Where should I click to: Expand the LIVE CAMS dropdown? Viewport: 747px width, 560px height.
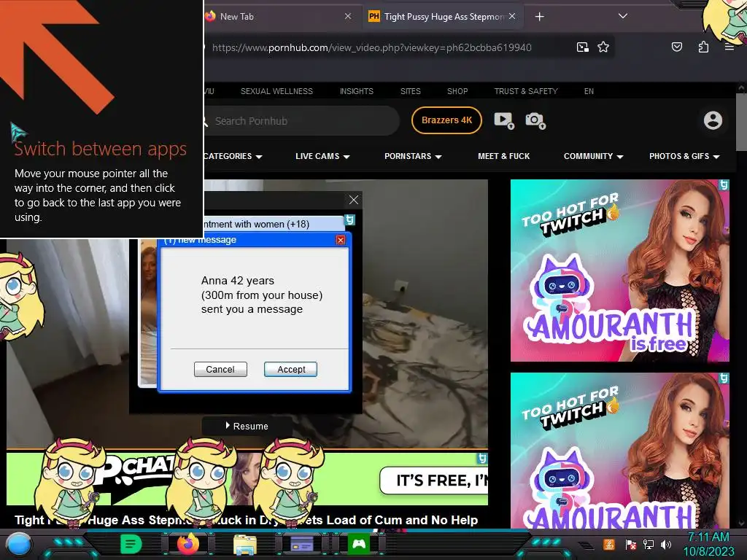(322, 156)
